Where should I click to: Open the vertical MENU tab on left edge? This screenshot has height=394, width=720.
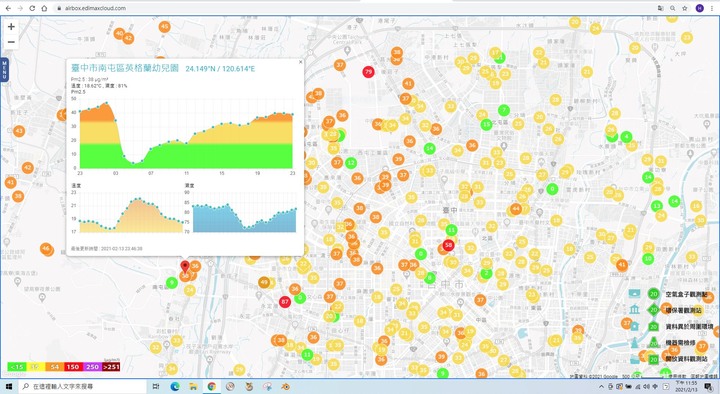[x=5, y=70]
